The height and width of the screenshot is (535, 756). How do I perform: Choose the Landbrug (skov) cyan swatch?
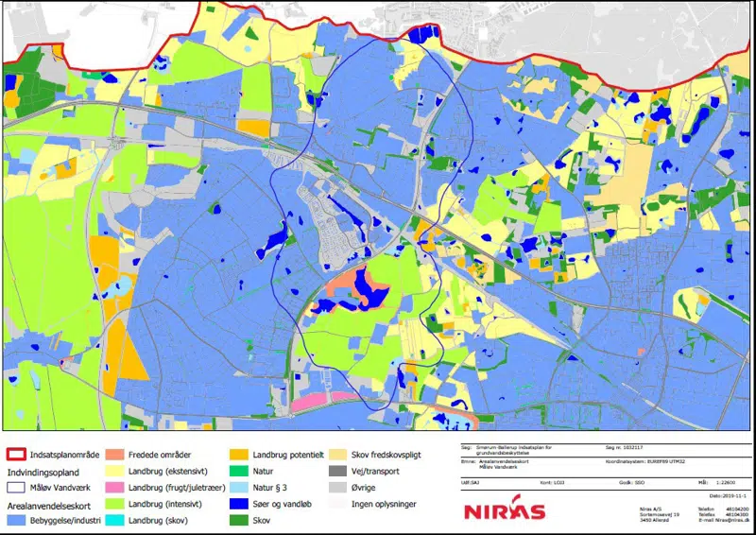pyautogui.click(x=116, y=520)
